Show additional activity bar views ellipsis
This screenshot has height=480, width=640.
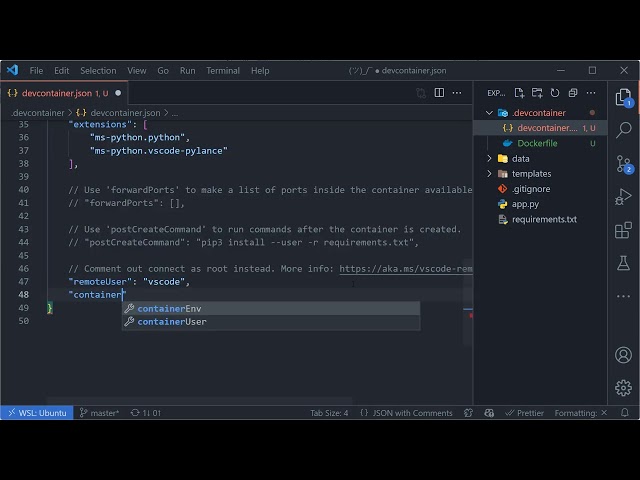click(x=623, y=296)
